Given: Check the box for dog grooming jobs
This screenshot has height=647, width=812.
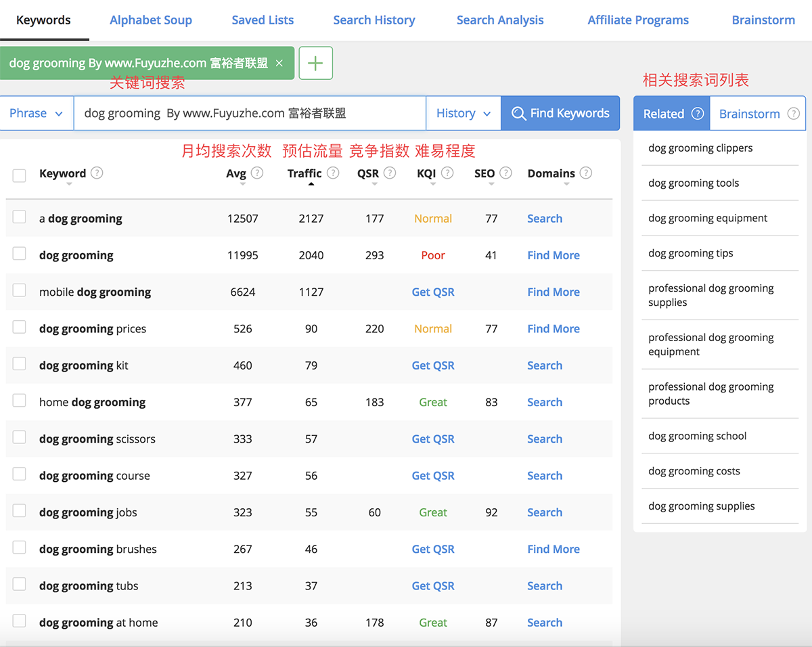Looking at the screenshot, I should pyautogui.click(x=20, y=511).
